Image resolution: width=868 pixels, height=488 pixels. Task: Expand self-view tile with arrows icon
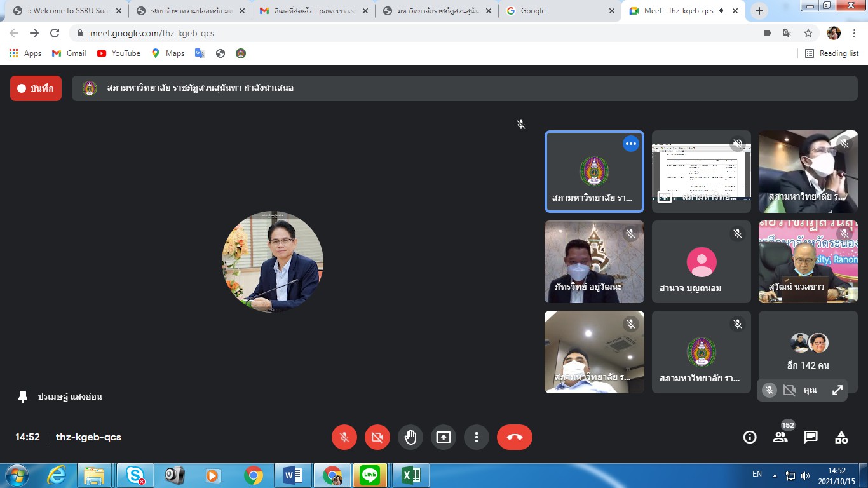coord(837,390)
